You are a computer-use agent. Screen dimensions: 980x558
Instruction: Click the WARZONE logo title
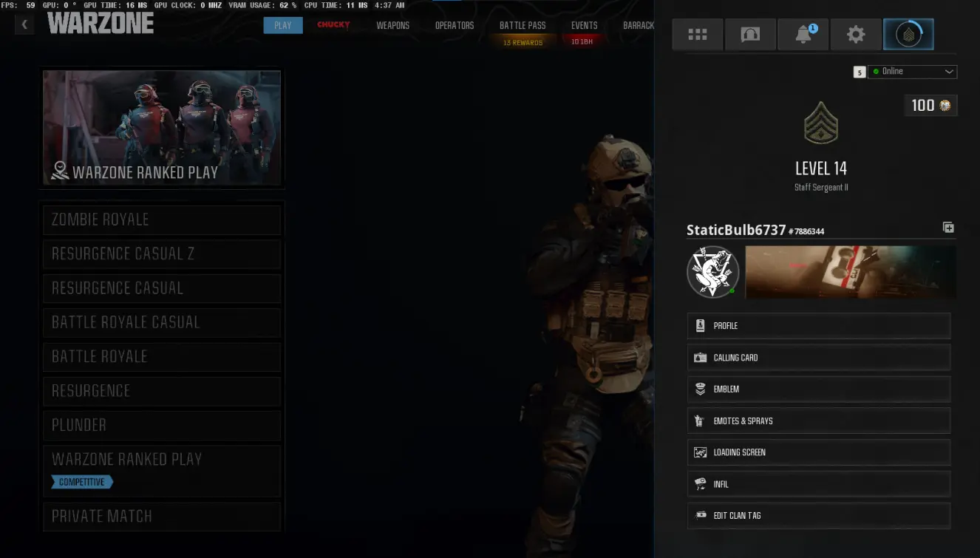[101, 24]
